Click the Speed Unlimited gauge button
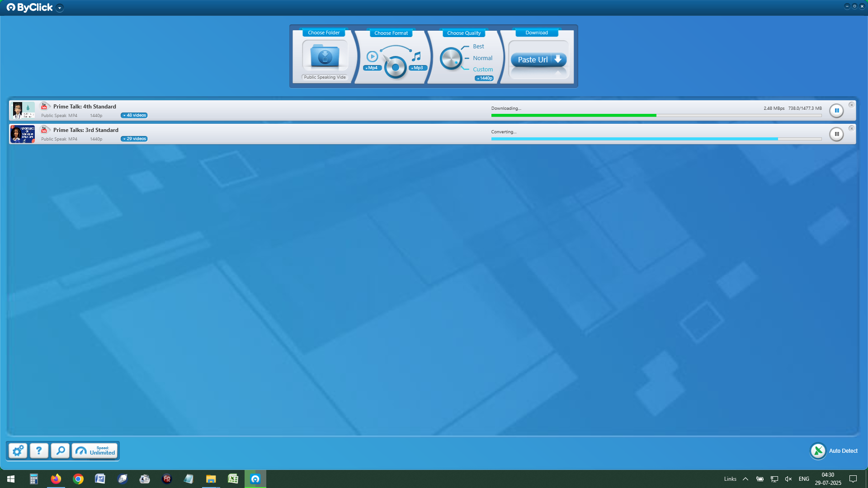This screenshot has height=488, width=868. tap(95, 450)
